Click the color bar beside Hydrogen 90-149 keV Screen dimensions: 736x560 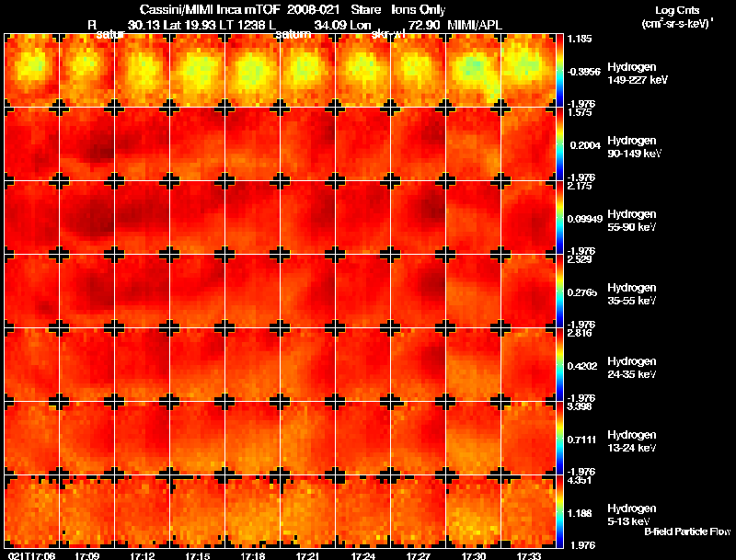[x=559, y=144]
